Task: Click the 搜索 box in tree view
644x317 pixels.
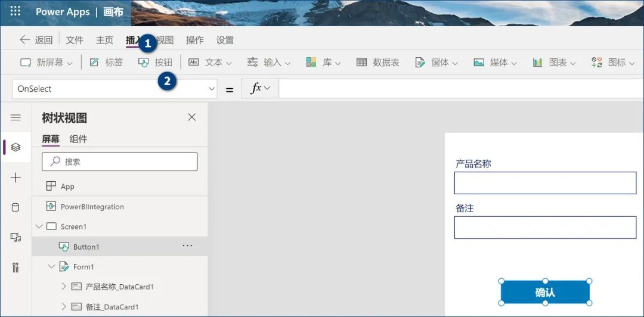Action: click(x=119, y=162)
